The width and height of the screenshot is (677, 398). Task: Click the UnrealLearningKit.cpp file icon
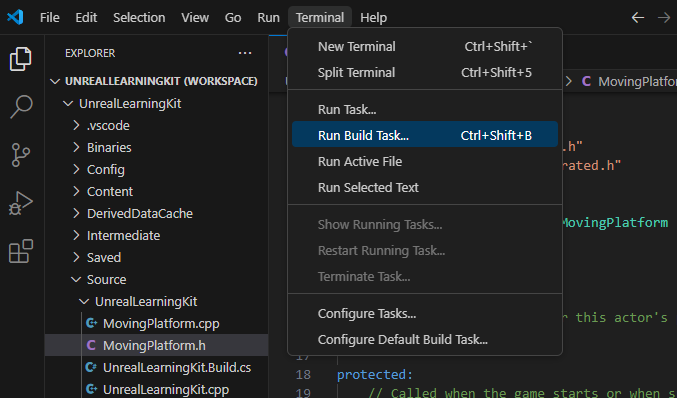point(91,389)
